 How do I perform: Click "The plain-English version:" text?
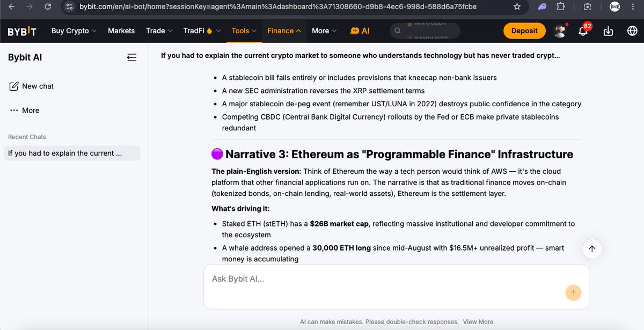[x=256, y=172]
